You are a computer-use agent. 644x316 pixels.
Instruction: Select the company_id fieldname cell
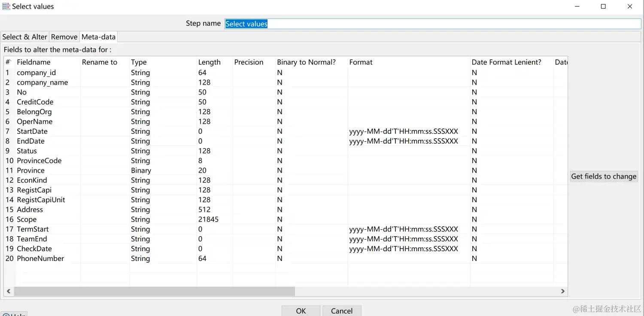click(x=48, y=73)
